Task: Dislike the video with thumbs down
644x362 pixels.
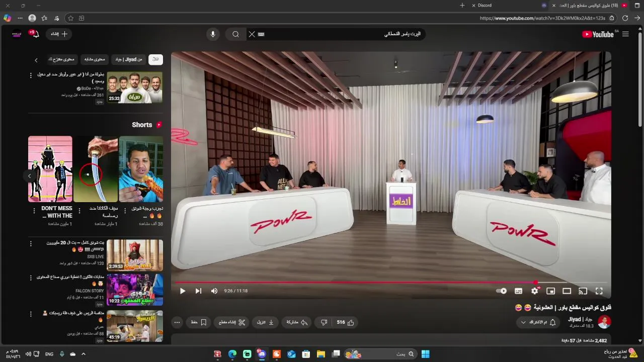Action: pyautogui.click(x=324, y=322)
